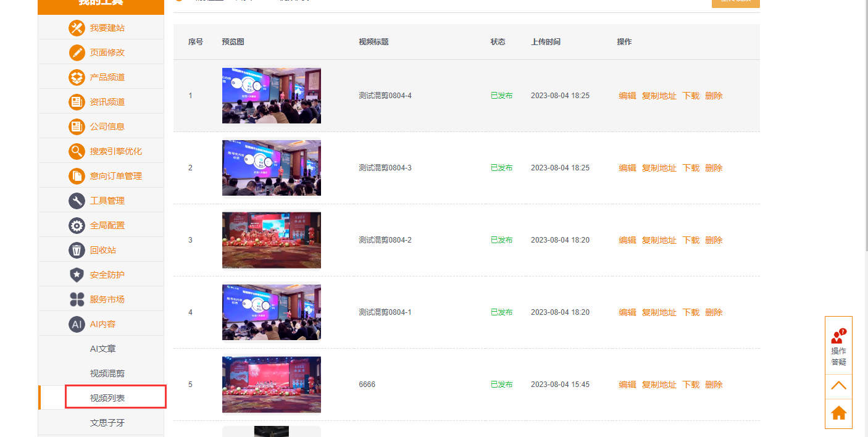Delete the video titled 6666
This screenshot has width=868, height=437.
pos(714,385)
